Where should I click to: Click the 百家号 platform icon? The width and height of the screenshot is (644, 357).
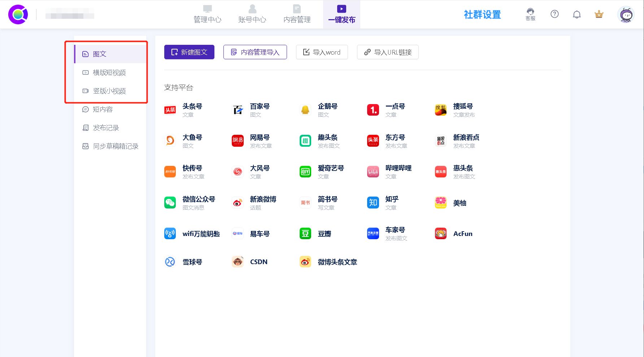(x=238, y=110)
